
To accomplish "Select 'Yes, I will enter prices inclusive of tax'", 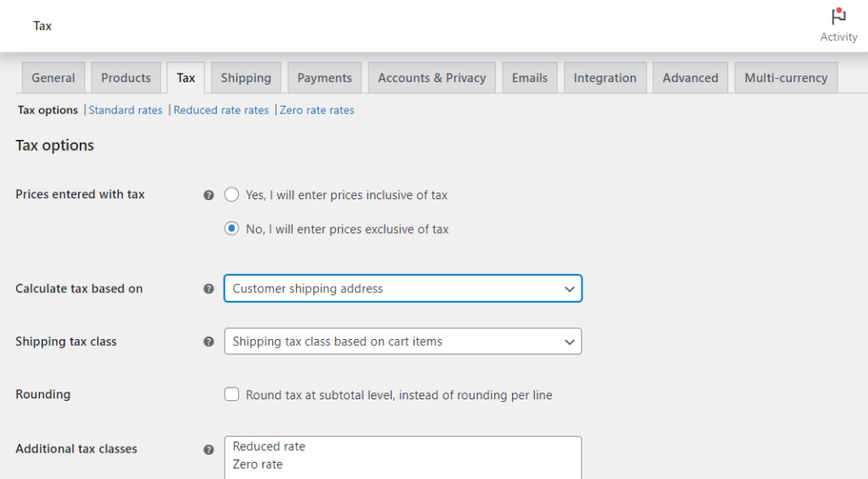I will coord(232,195).
